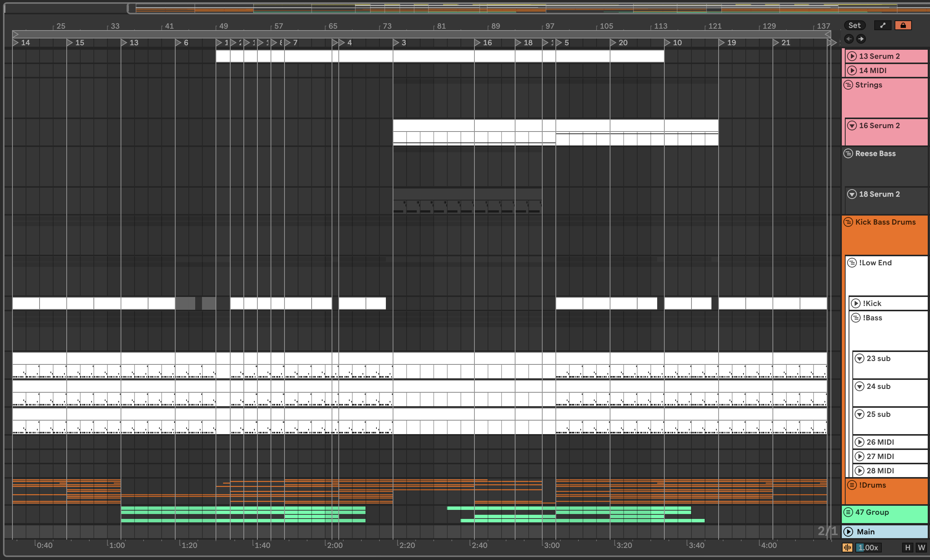Unfold the 27 MIDI track
The height and width of the screenshot is (560, 930).
click(x=860, y=457)
